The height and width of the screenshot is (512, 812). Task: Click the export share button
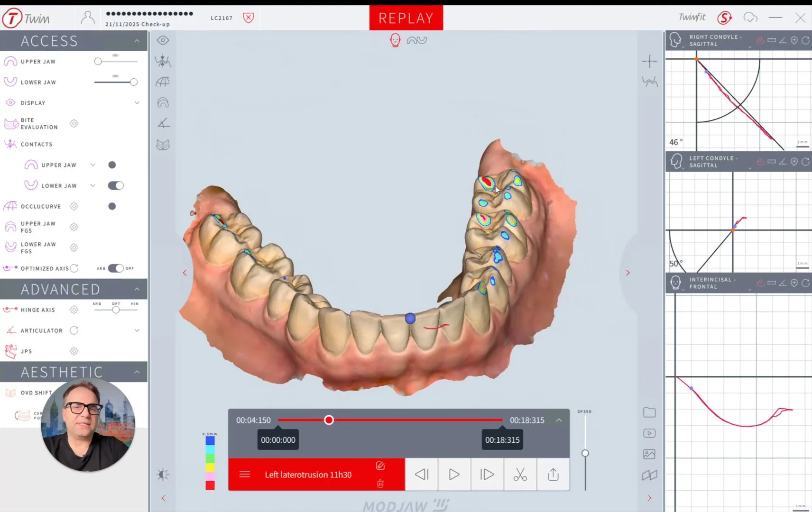tap(553, 475)
